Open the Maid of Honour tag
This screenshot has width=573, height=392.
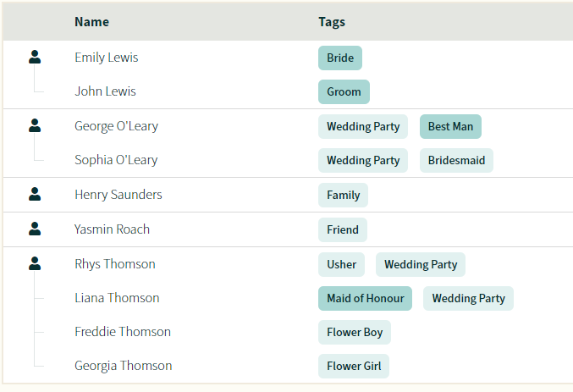point(365,298)
